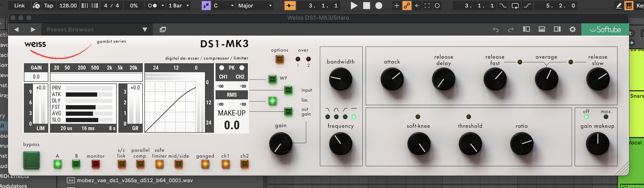Select the flat full-band filter LED

pos(354,117)
